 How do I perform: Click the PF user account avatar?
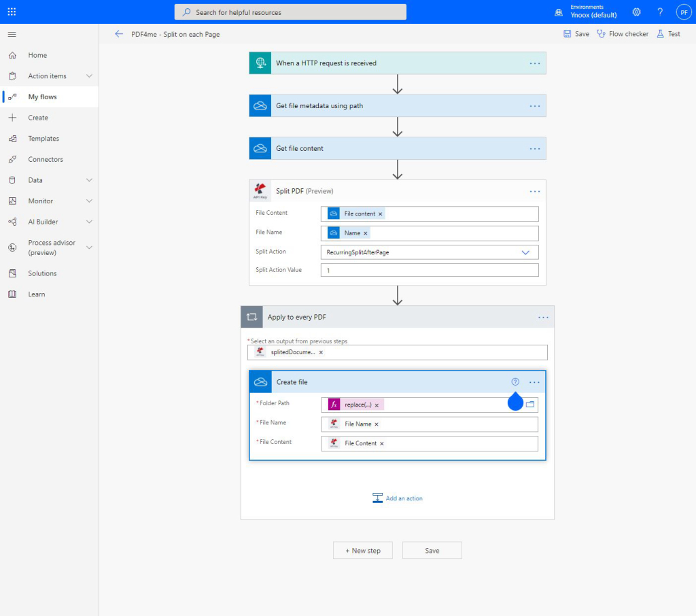pos(683,12)
